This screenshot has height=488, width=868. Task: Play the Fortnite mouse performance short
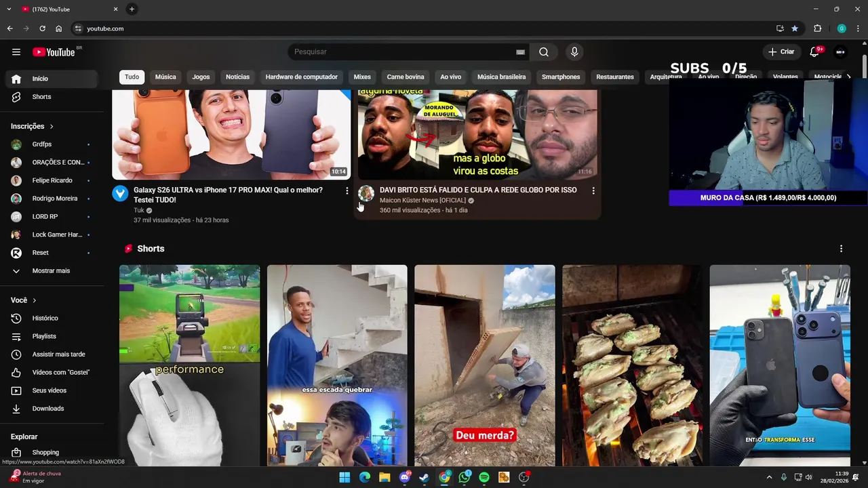[189, 365]
